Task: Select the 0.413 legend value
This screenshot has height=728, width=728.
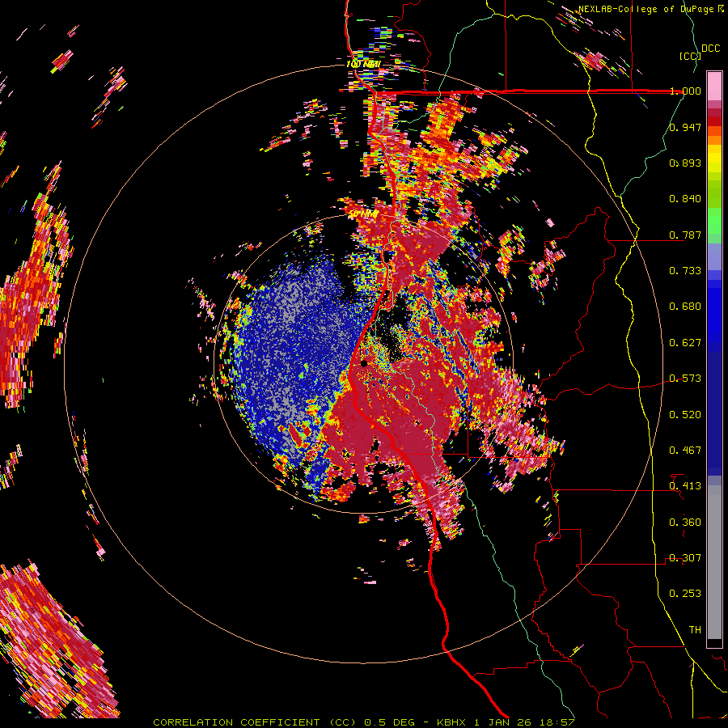Action: [685, 486]
